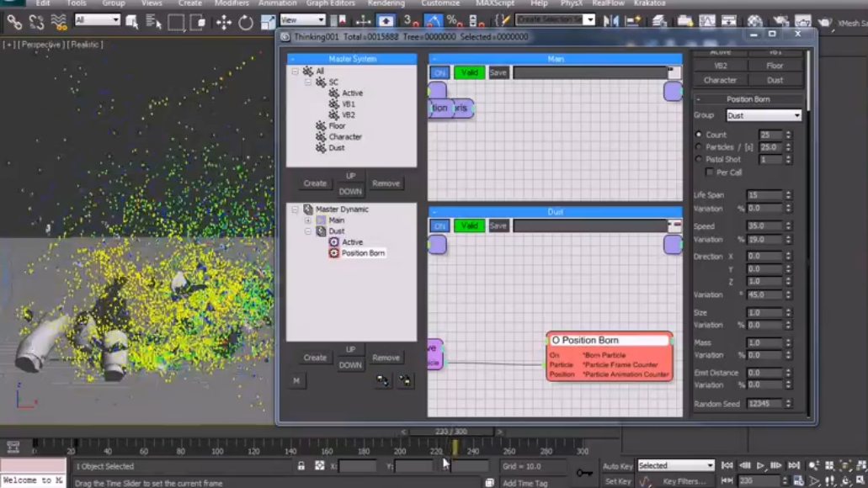Activate the Select and Scale tool

click(x=268, y=22)
